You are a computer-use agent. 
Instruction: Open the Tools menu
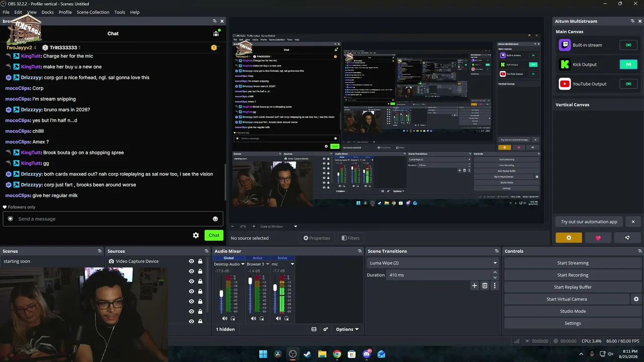point(120,12)
